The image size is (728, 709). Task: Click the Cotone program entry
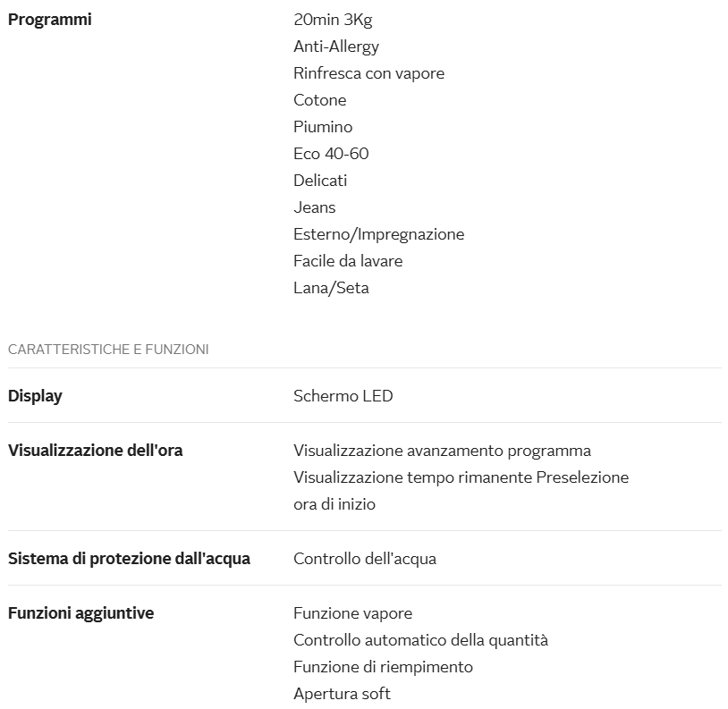pos(319,99)
